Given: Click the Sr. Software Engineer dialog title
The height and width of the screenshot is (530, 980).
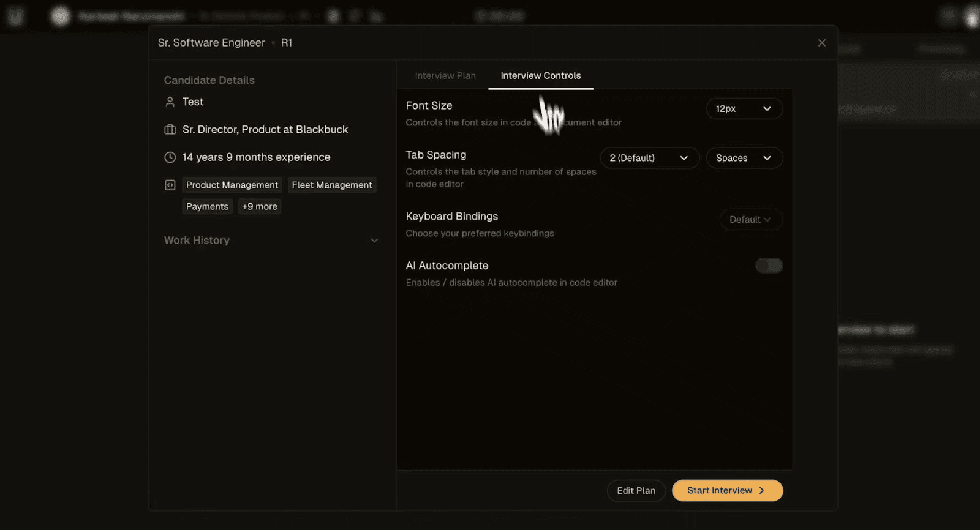Looking at the screenshot, I should [x=211, y=43].
